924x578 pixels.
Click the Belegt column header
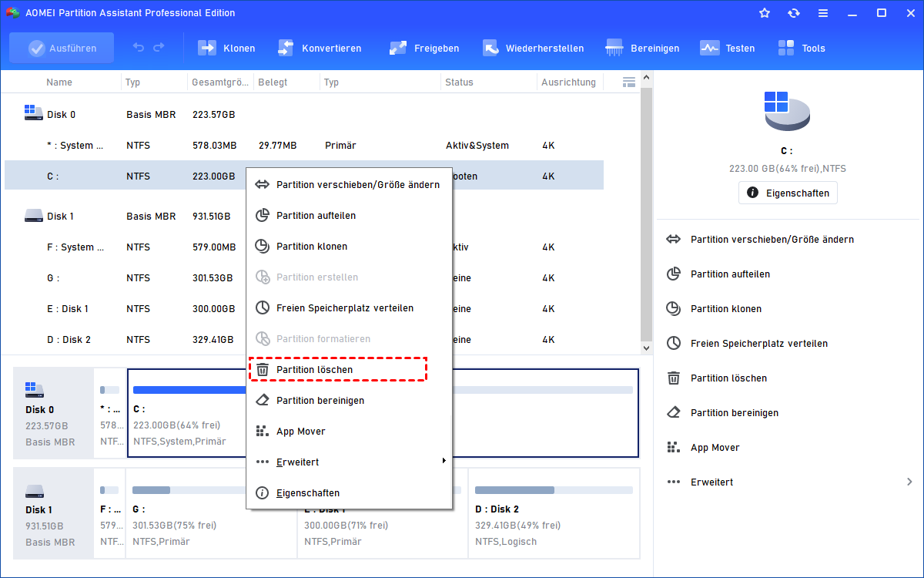pyautogui.click(x=273, y=82)
